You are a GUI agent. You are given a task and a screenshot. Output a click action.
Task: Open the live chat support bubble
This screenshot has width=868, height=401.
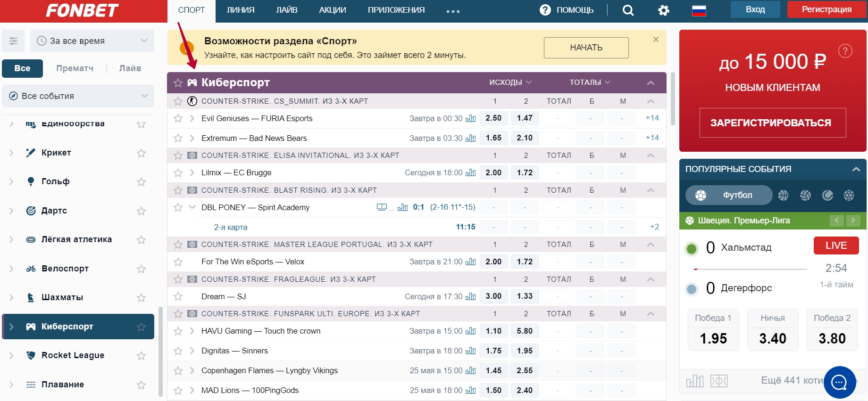click(839, 382)
